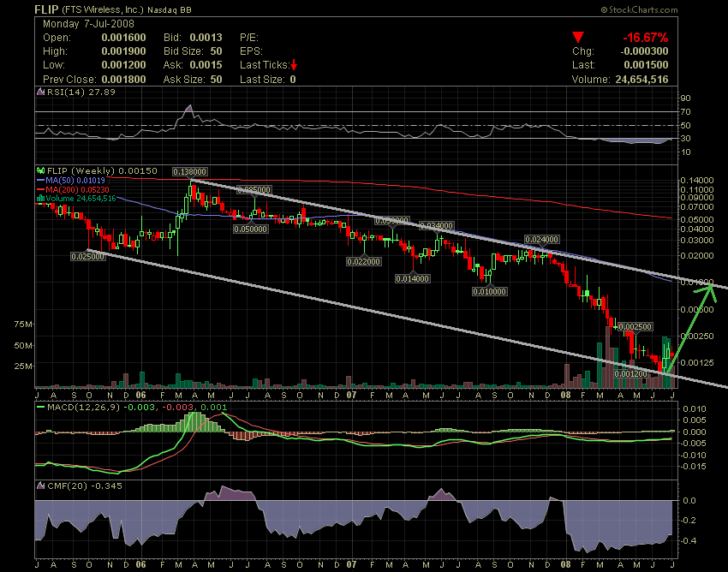Viewport: 728px width, 572px height.
Task: Click the 50M volume axis label
Action: click(23, 346)
